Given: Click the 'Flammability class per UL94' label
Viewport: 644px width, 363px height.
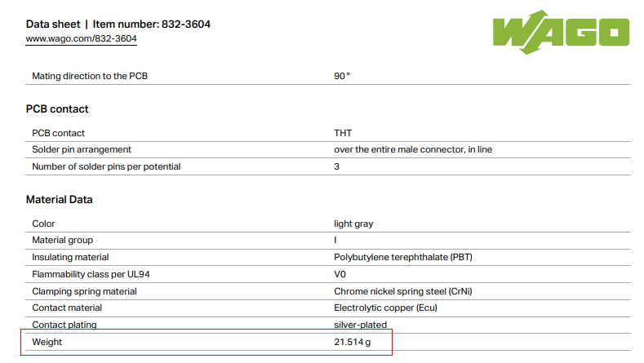Looking at the screenshot, I should [x=91, y=274].
